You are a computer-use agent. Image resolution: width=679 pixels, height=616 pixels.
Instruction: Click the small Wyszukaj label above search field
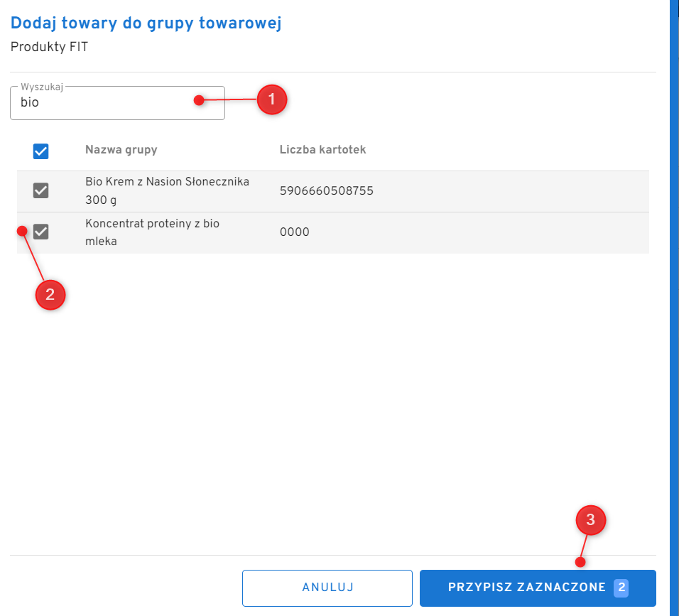(x=42, y=87)
